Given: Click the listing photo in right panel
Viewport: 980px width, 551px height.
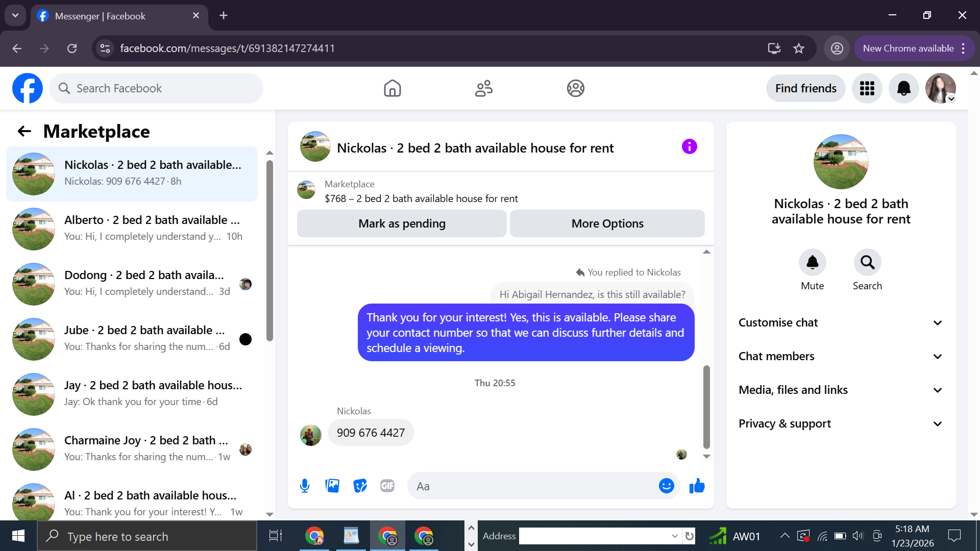Looking at the screenshot, I should tap(841, 162).
